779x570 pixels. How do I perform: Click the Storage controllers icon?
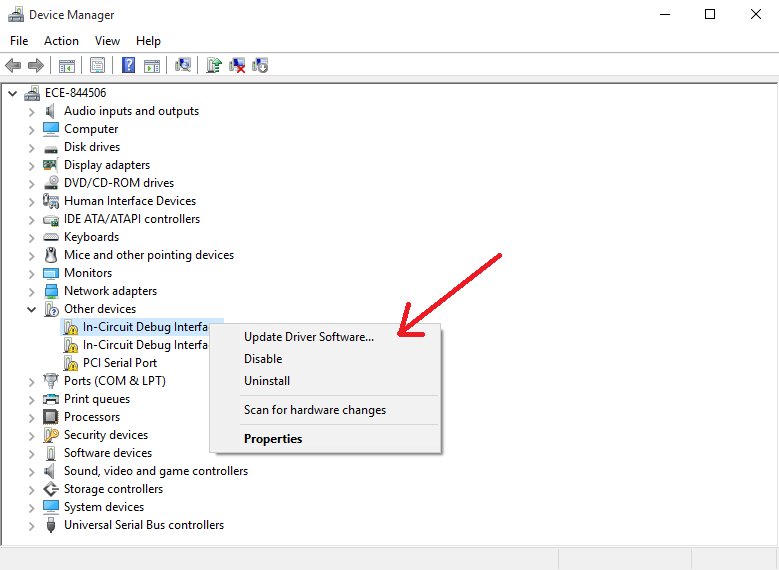[x=51, y=489]
